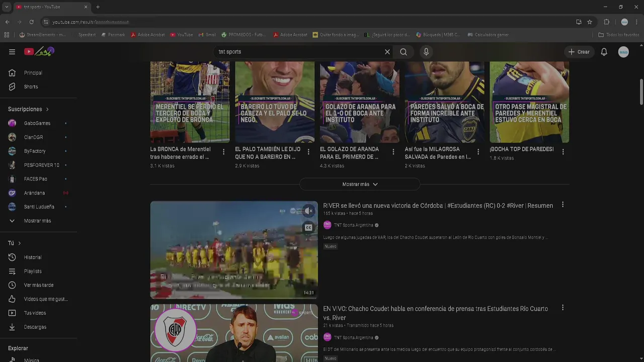Open the Gmail bookmark

(207, 35)
